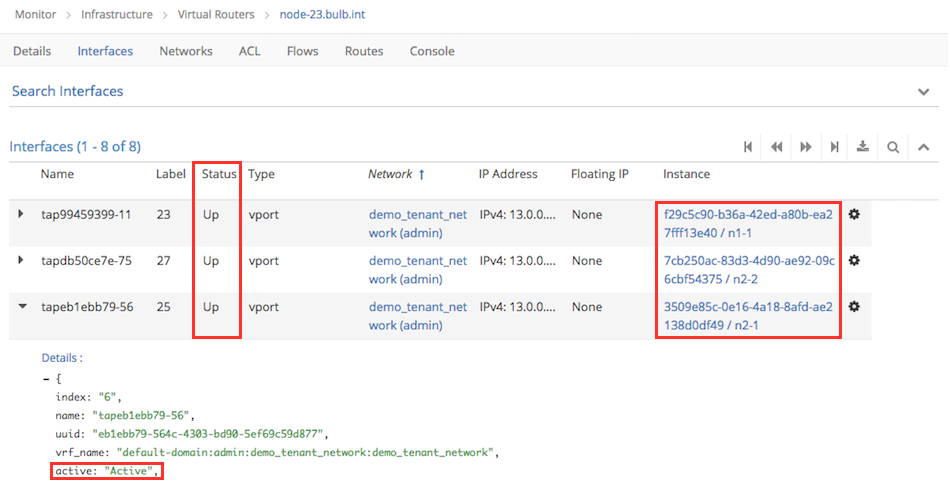Switch to the Networks tab
The width and height of the screenshot is (950, 481).
click(186, 51)
